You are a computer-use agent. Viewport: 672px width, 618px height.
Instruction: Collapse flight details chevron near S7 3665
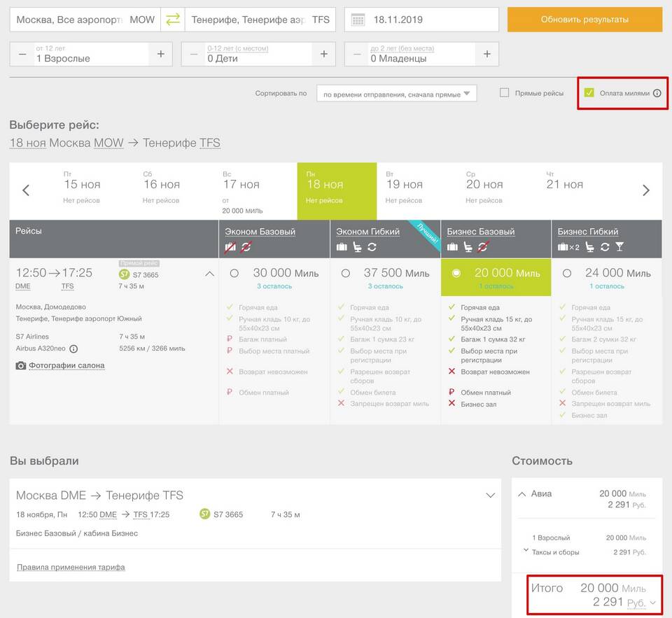pyautogui.click(x=209, y=274)
